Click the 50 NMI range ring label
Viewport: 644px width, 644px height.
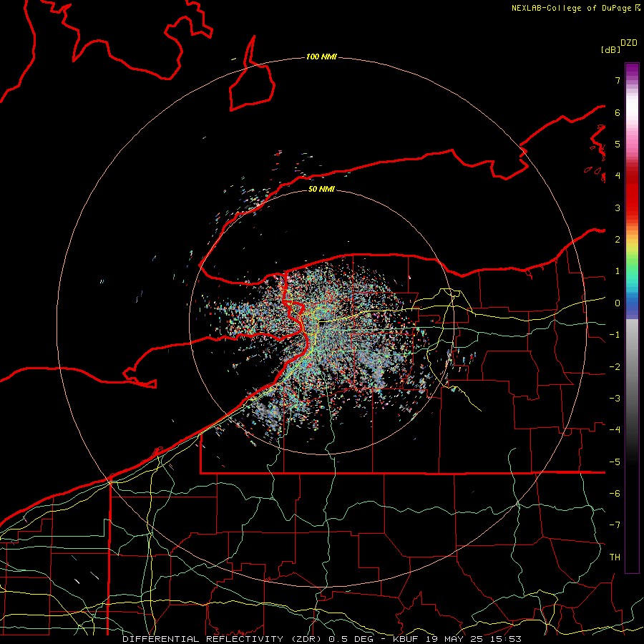(321, 189)
